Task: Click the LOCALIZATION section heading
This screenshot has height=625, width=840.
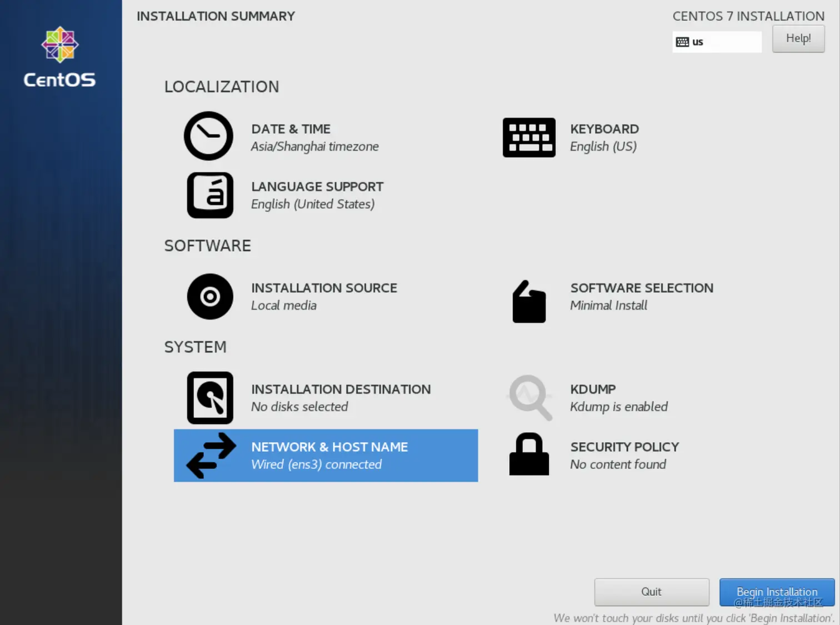Action: [222, 87]
